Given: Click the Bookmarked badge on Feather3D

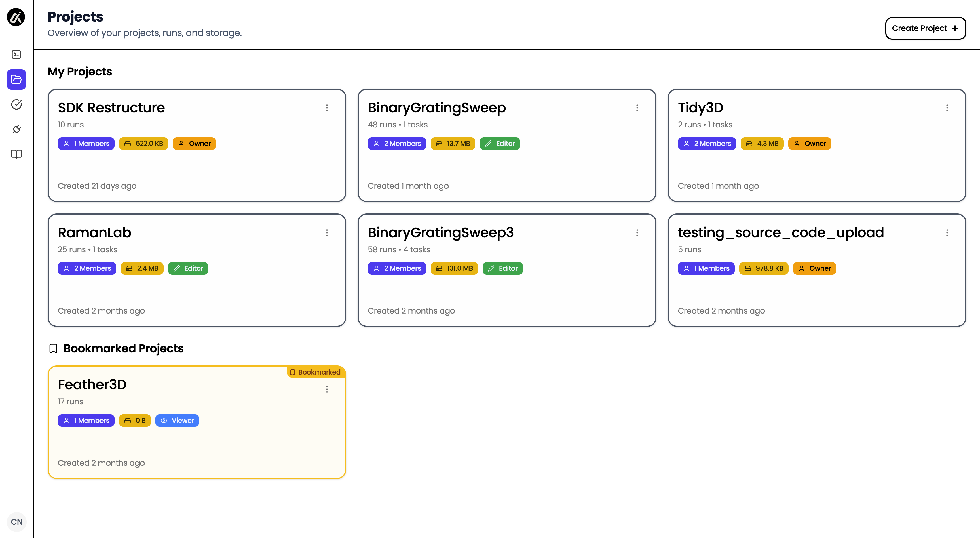Looking at the screenshot, I should 315,372.
